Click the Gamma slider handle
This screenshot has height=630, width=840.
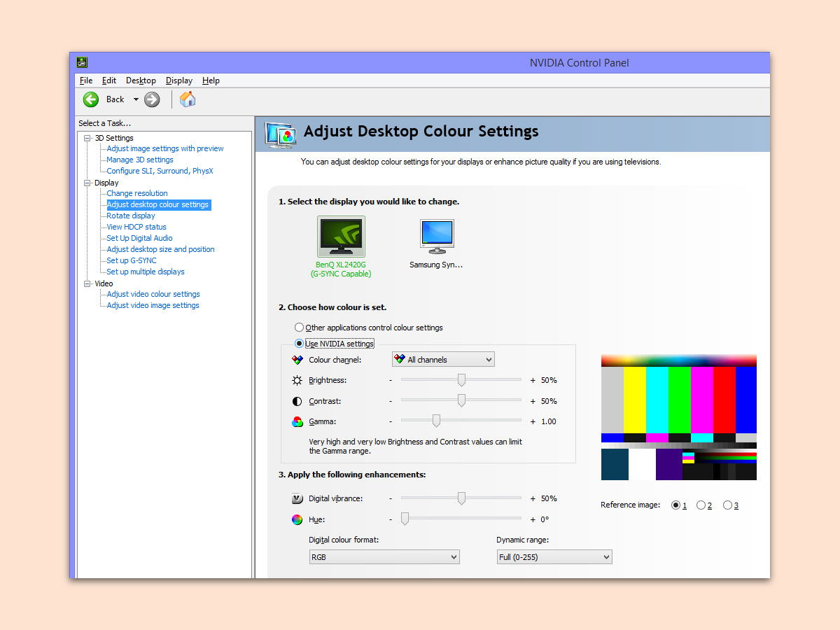[436, 421]
